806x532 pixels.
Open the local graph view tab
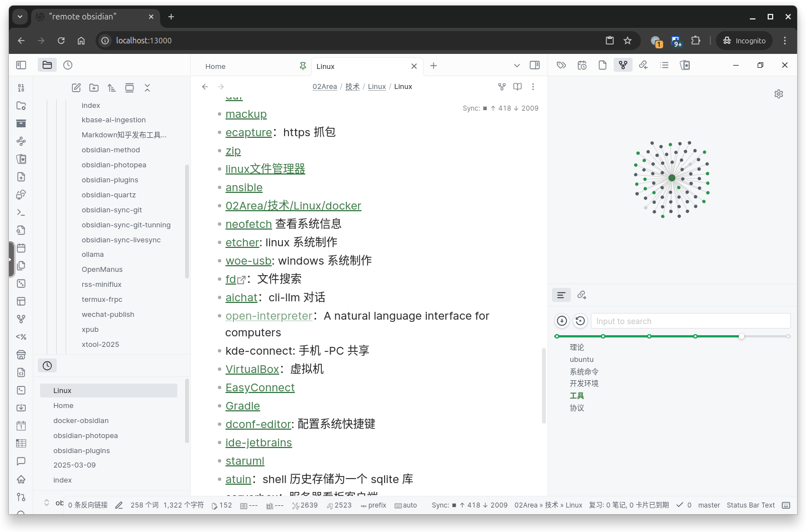click(623, 65)
